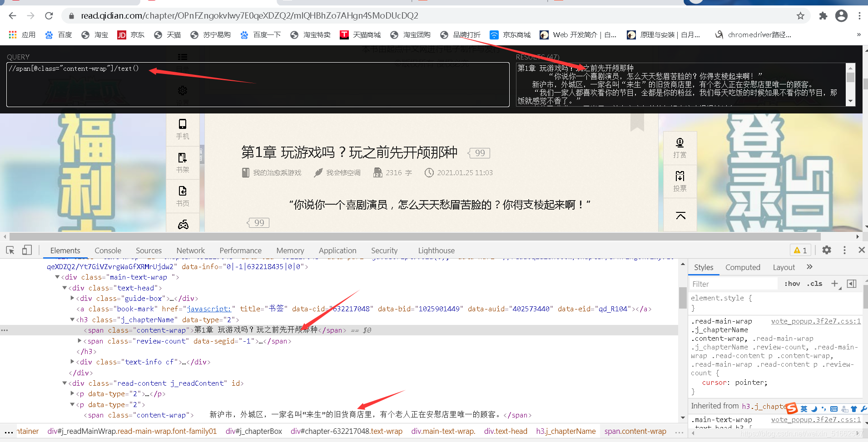Toggle the bookmark ribbon on the chapter
This screenshot has width=868, height=442.
pos(637,123)
